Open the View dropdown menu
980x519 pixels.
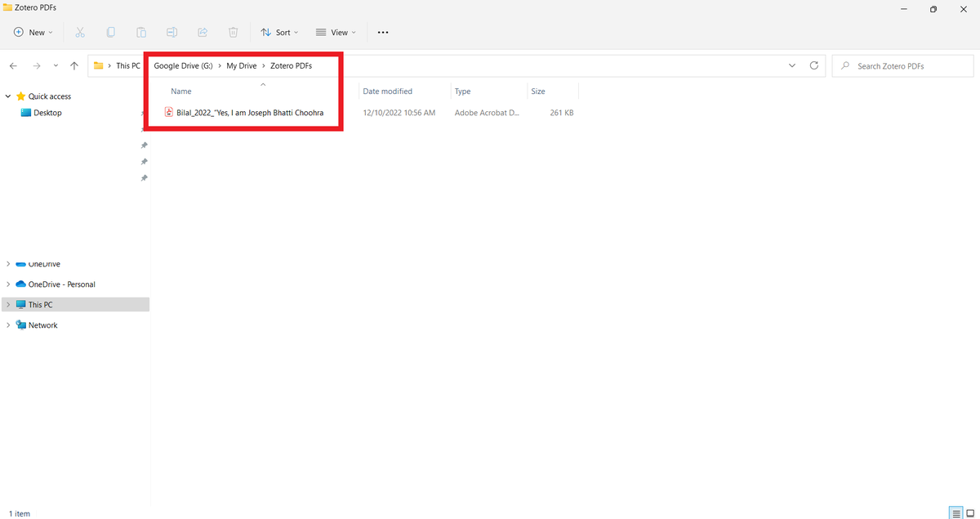click(335, 32)
